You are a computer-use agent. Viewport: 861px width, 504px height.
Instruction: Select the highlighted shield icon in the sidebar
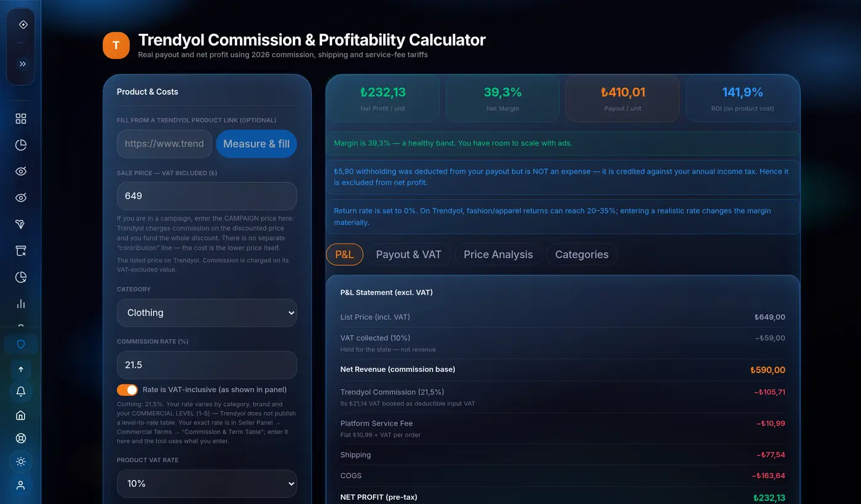tap(21, 344)
